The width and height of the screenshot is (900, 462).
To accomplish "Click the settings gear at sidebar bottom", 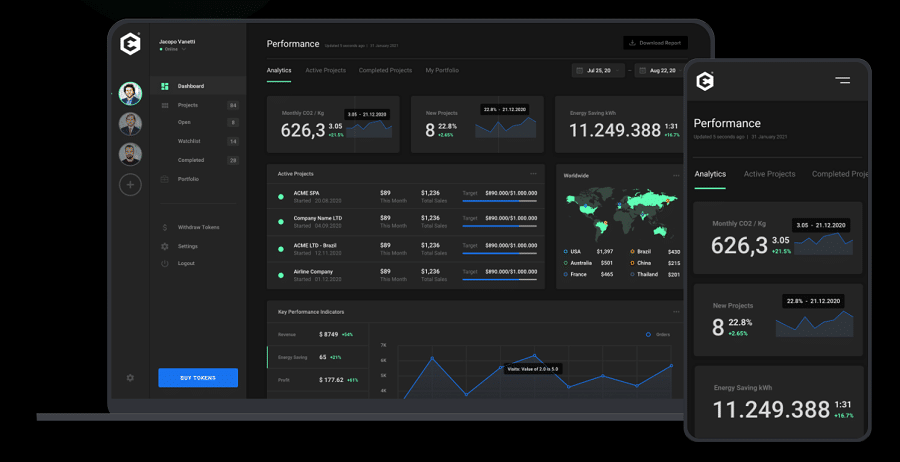I will [x=130, y=378].
